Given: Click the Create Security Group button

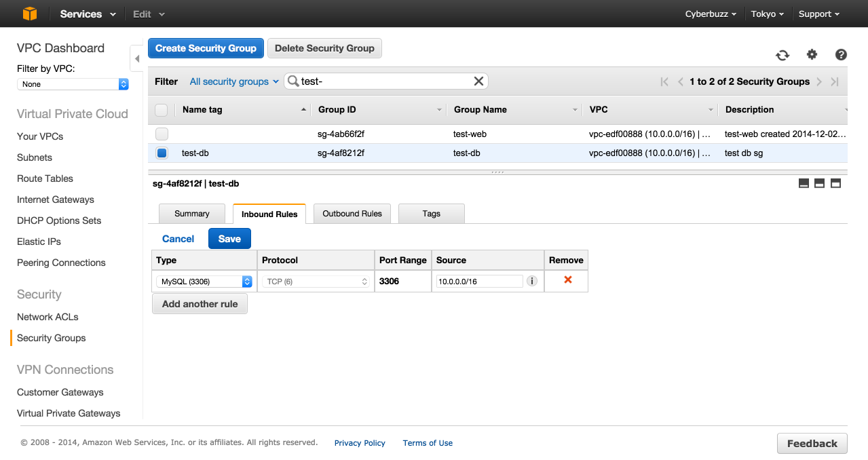Looking at the screenshot, I should [206, 48].
